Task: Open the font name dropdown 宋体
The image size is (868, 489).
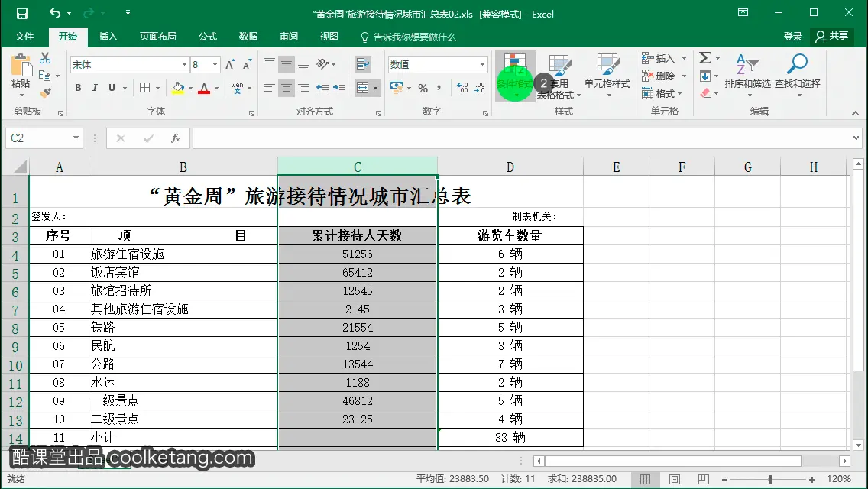Action: pyautogui.click(x=184, y=65)
